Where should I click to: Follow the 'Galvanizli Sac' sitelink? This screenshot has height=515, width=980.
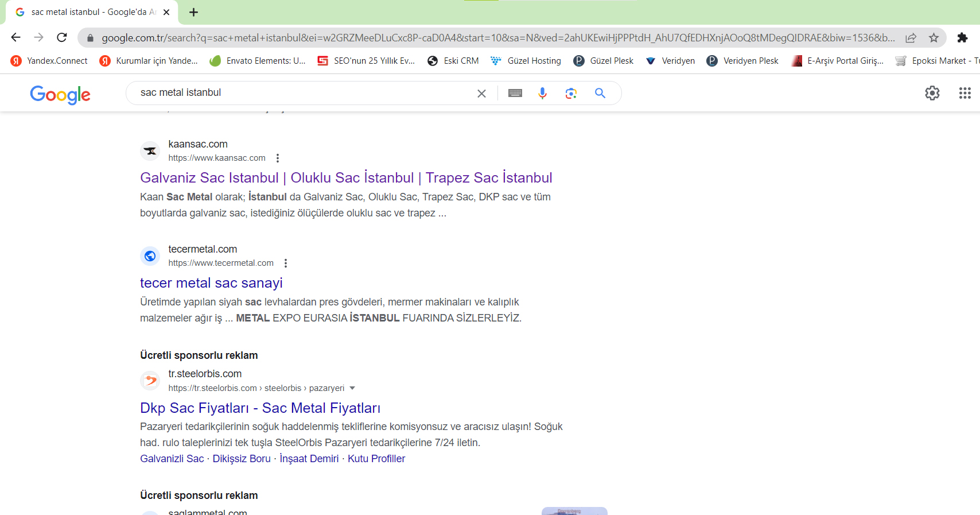pyautogui.click(x=172, y=459)
